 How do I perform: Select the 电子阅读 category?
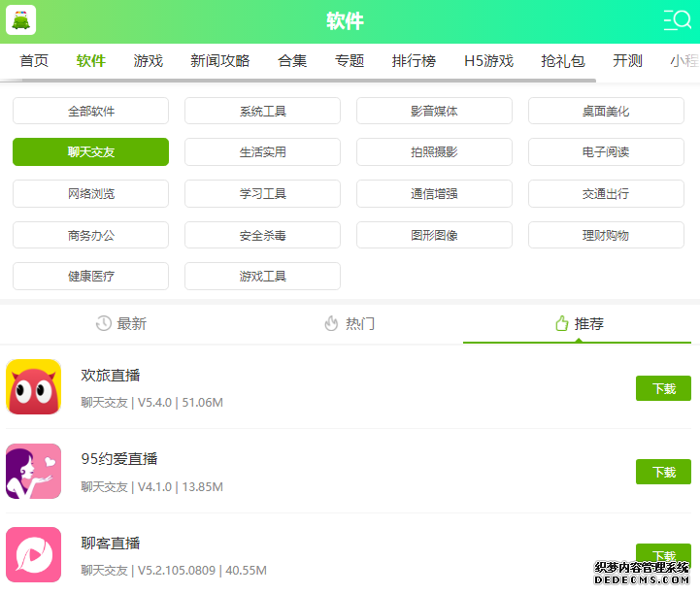pyautogui.click(x=606, y=151)
